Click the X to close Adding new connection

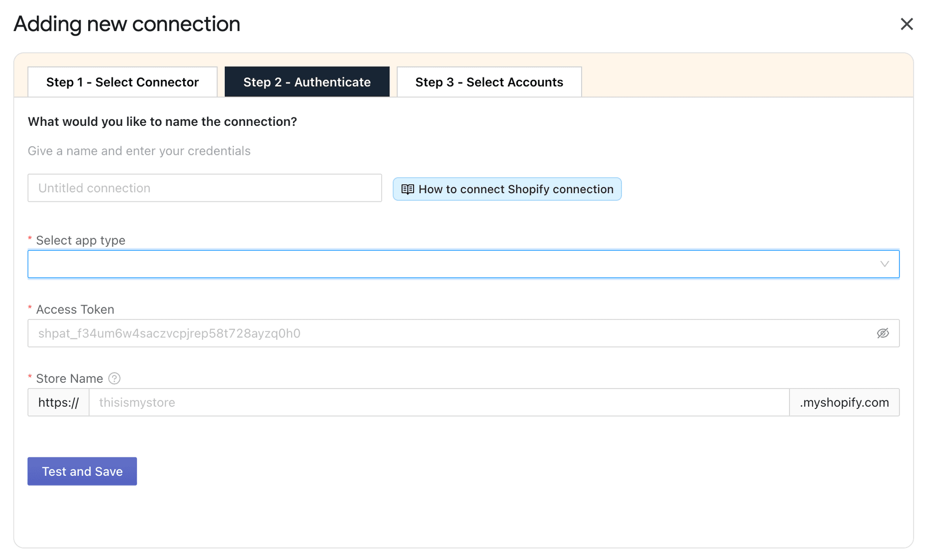tap(907, 24)
